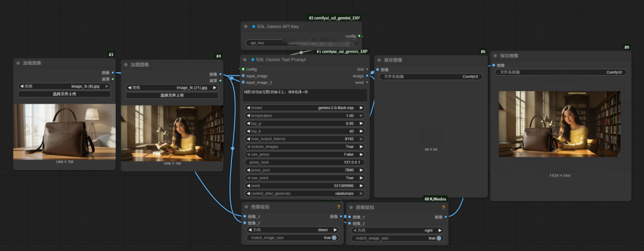Toggle include_images from True
The image size is (644, 251).
[304, 147]
